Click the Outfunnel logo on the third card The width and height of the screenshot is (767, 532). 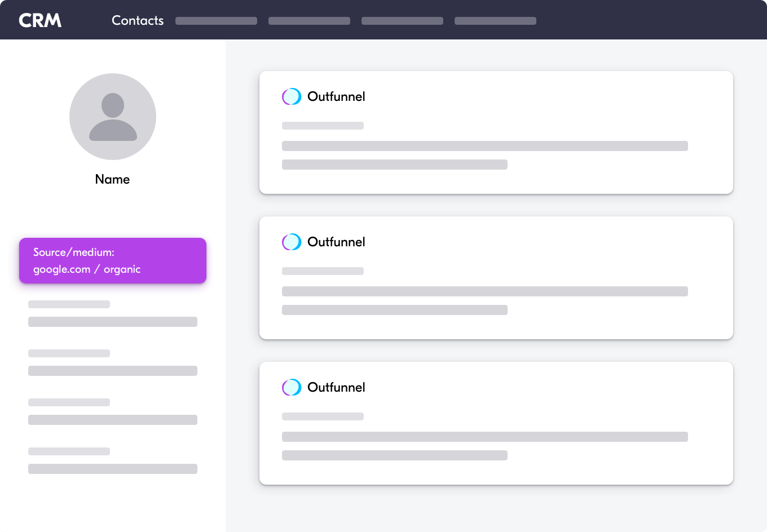tap(291, 387)
